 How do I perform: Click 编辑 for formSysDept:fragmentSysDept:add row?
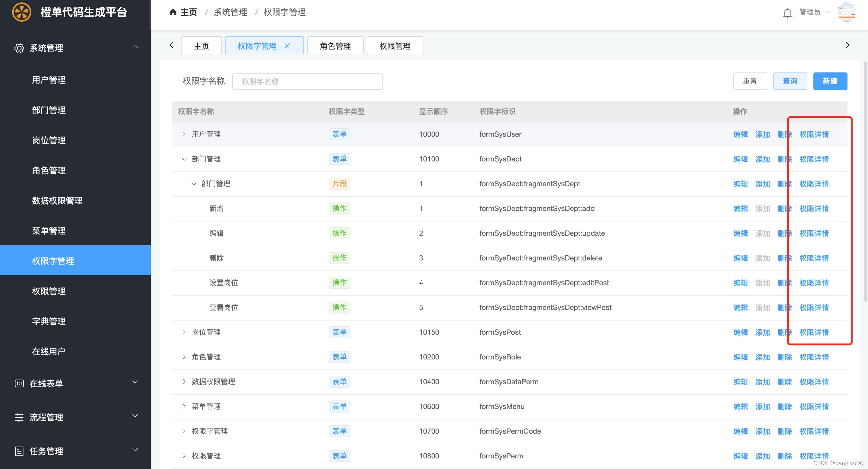coord(741,208)
